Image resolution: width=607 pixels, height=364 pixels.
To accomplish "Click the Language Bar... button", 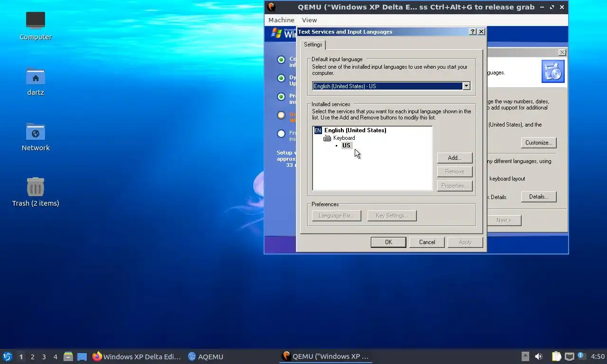I will (336, 216).
